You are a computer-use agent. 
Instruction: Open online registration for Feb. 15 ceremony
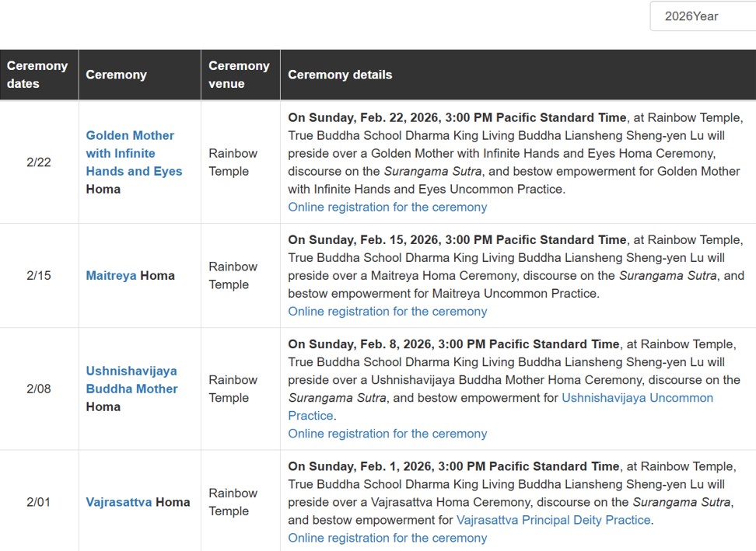point(387,312)
